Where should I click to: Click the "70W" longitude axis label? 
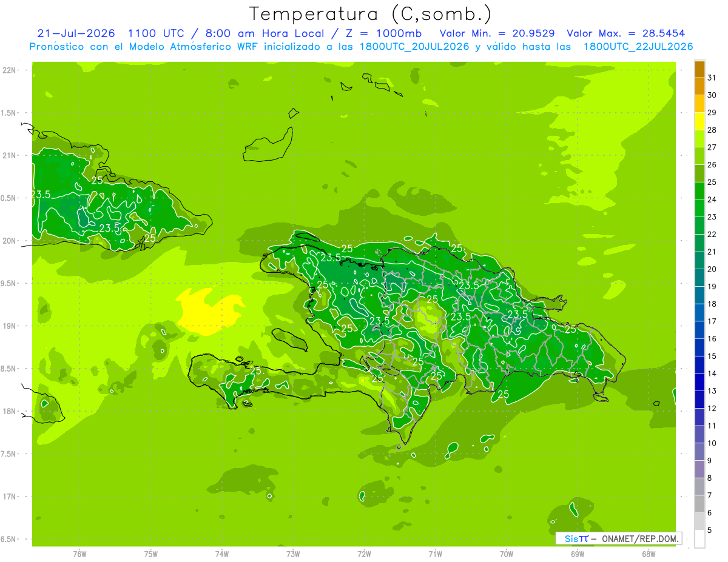pos(507,554)
